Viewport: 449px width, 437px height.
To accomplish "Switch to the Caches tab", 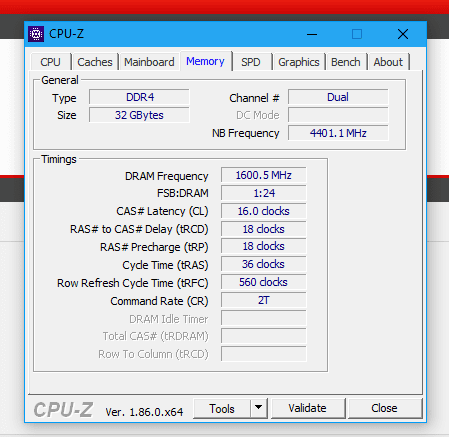I will pos(95,62).
